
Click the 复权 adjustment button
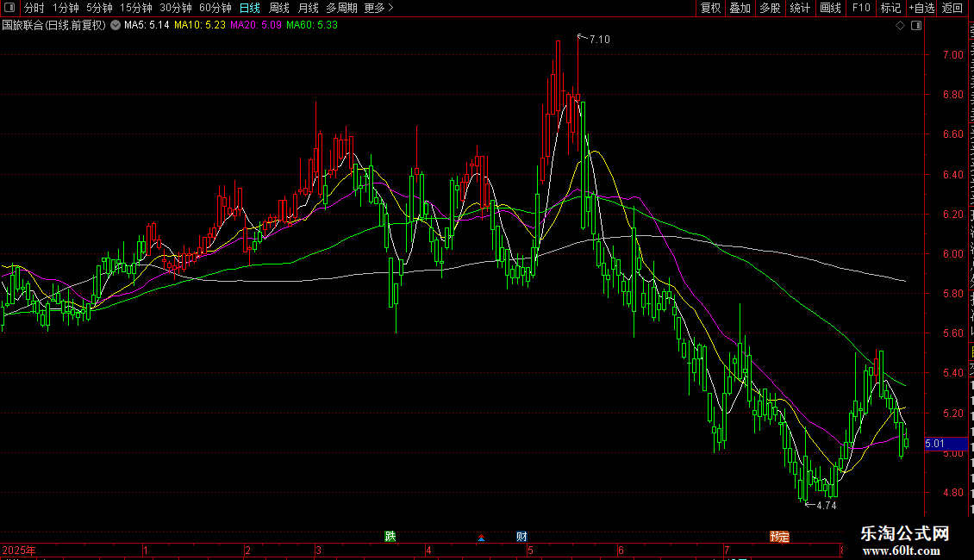point(710,8)
